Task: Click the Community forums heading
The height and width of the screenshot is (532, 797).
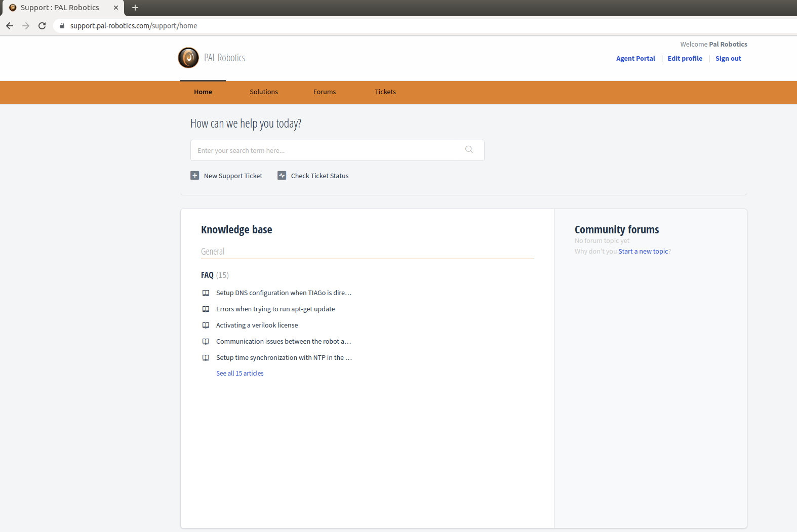Action: pos(617,230)
